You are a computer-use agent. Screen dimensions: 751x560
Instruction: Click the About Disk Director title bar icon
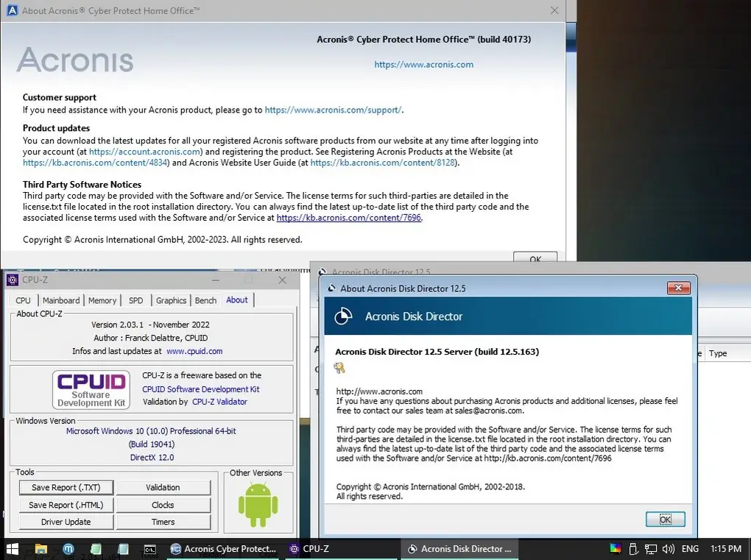(331, 288)
